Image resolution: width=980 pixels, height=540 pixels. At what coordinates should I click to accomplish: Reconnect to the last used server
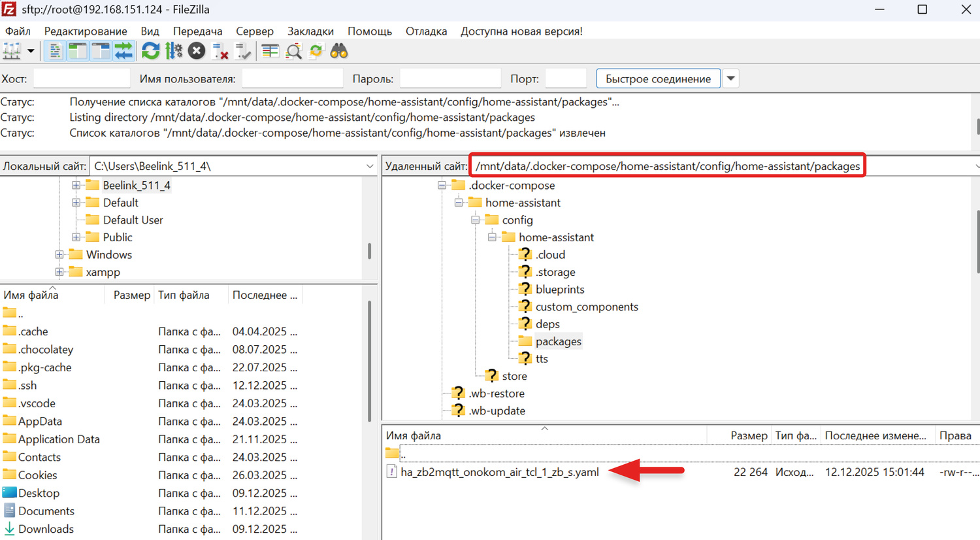pos(243,51)
